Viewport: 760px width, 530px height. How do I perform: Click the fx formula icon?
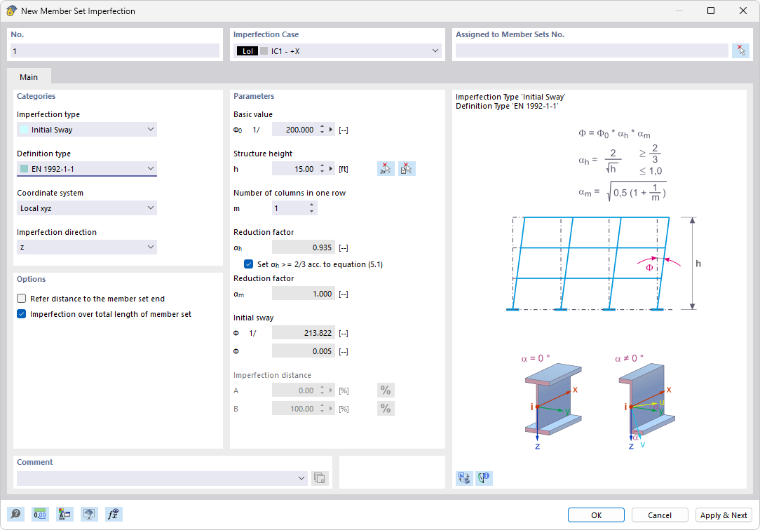pos(113,514)
